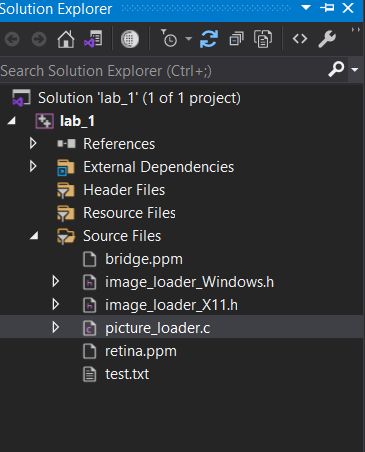
Task: Open Properties wrench icon
Action: pyautogui.click(x=327, y=39)
